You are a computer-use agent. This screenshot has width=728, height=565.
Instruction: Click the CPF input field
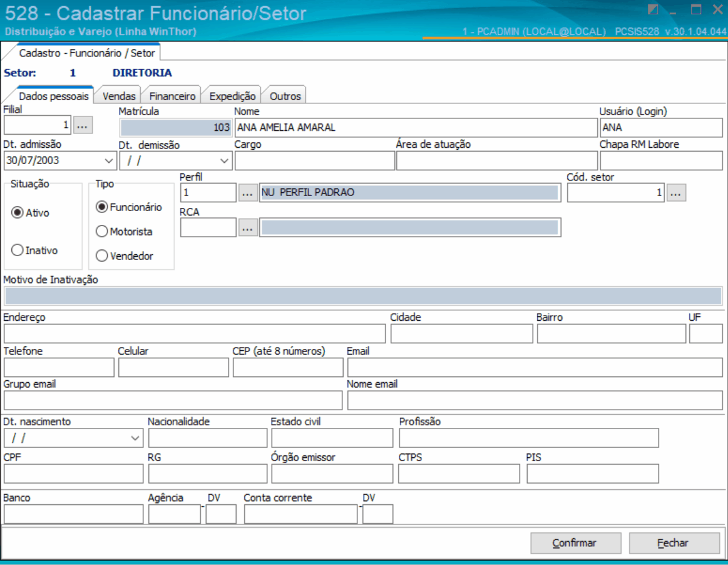point(73,474)
